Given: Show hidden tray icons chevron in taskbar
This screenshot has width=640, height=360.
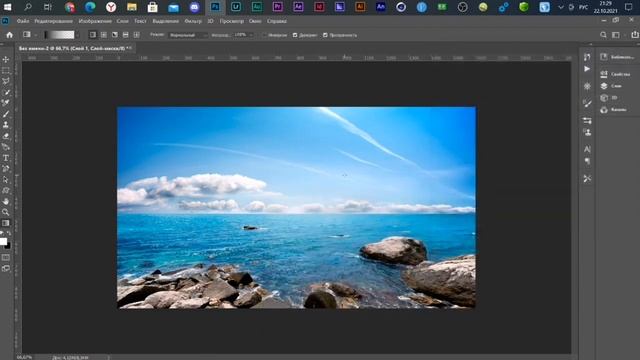Looking at the screenshot, I should (x=561, y=7).
